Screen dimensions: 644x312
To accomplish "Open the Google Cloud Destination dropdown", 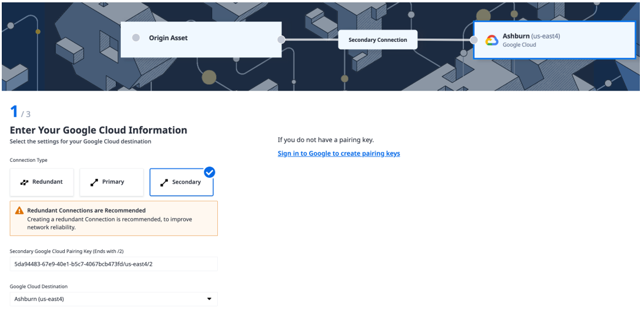I will tap(114, 299).
